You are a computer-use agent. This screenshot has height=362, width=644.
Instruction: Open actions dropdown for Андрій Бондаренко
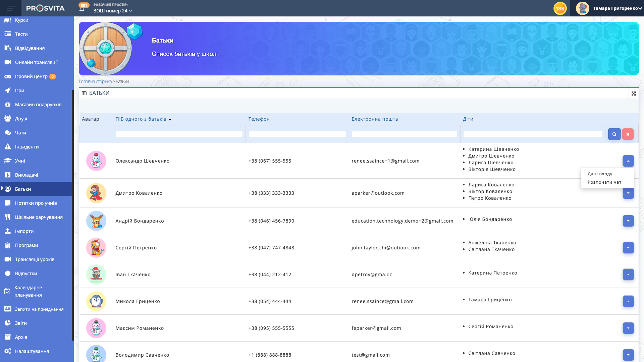pyautogui.click(x=628, y=221)
